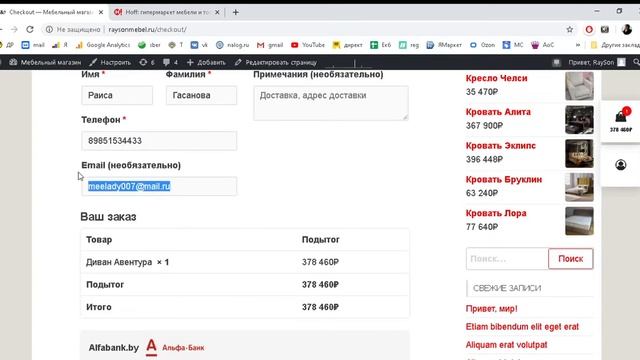
Task: Open the ЯМаркет bookmark
Action: [444, 45]
